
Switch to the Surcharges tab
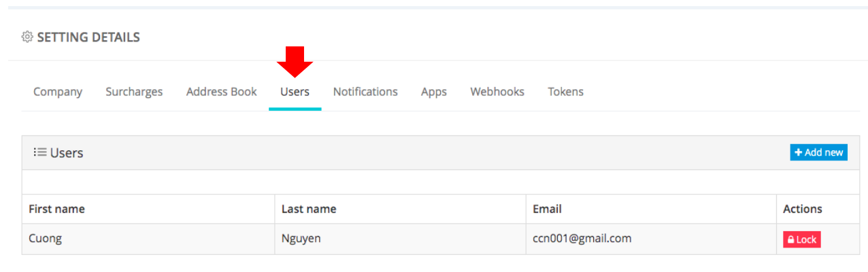click(x=134, y=91)
